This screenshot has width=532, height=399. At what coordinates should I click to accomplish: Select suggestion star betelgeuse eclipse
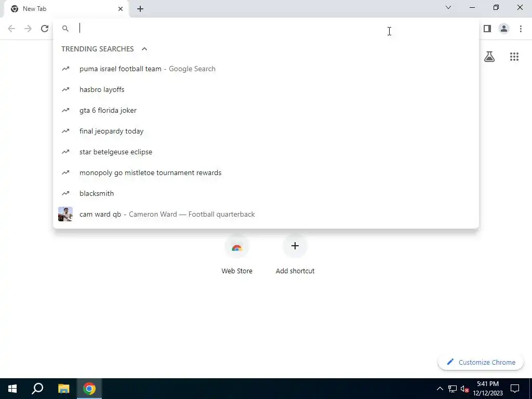(x=266, y=152)
